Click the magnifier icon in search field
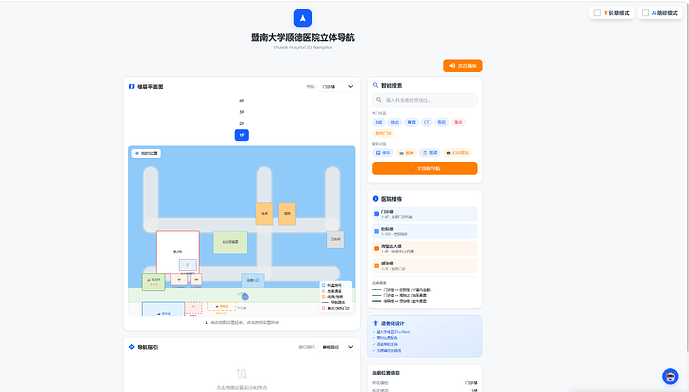The image size is (689, 392). [379, 100]
